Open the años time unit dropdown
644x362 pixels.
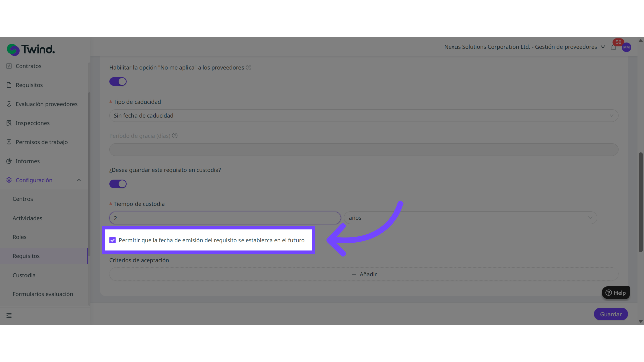click(471, 218)
